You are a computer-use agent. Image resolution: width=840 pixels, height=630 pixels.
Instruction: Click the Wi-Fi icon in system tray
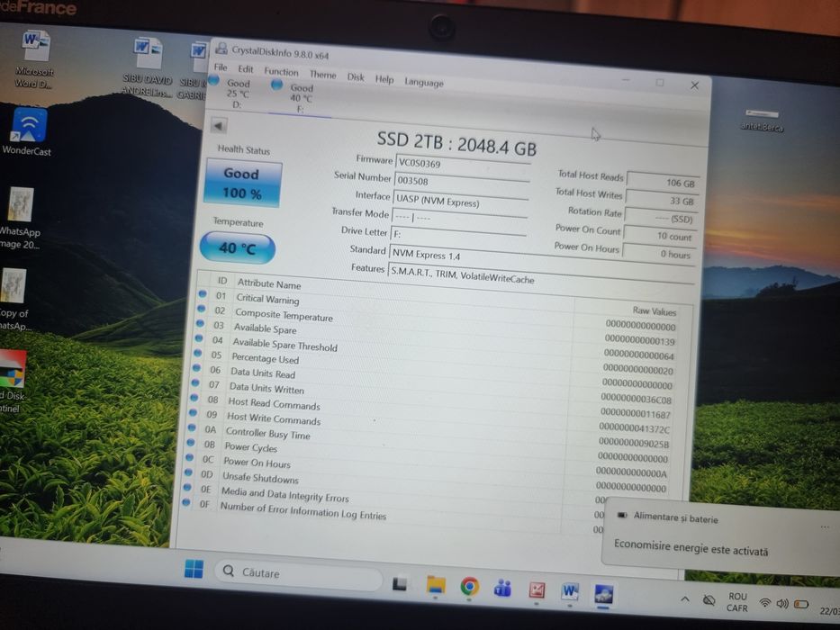coord(765,603)
